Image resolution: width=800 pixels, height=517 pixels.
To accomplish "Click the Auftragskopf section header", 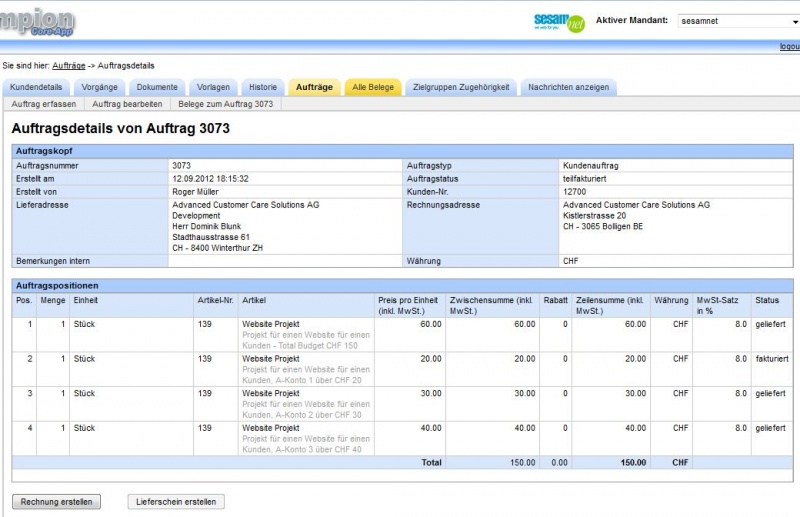I will (x=403, y=151).
